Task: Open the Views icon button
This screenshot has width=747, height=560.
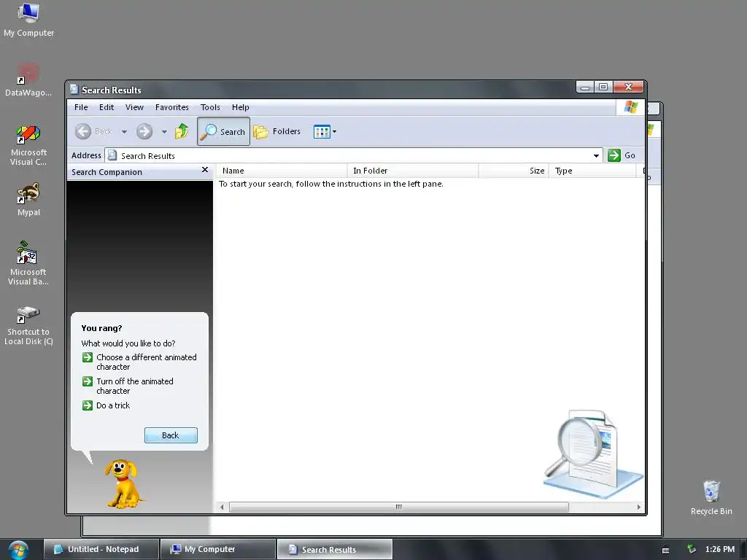Action: [x=322, y=131]
